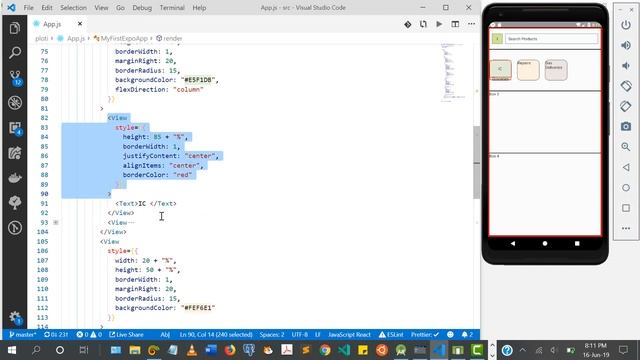This screenshot has height=360, width=640.
Task: Tap the Android back button on phone screen
Action: pos(513,243)
